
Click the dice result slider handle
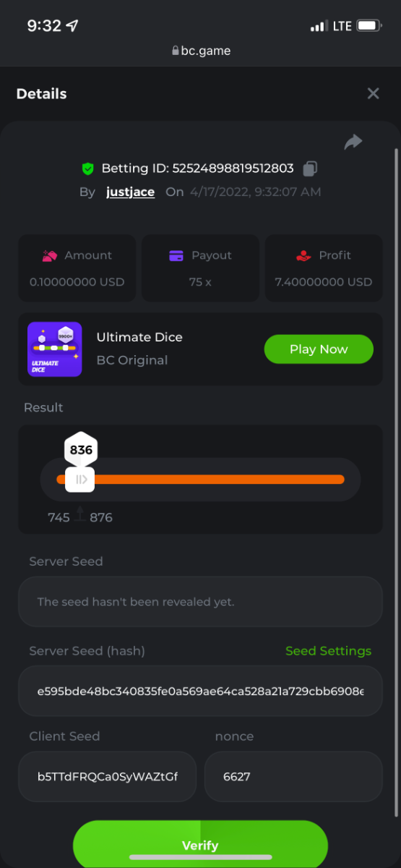tap(79, 479)
